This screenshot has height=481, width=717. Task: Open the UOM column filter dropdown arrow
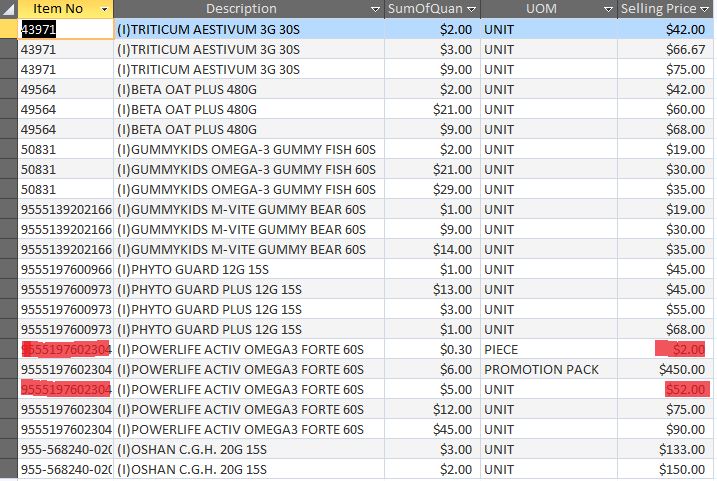tap(608, 9)
